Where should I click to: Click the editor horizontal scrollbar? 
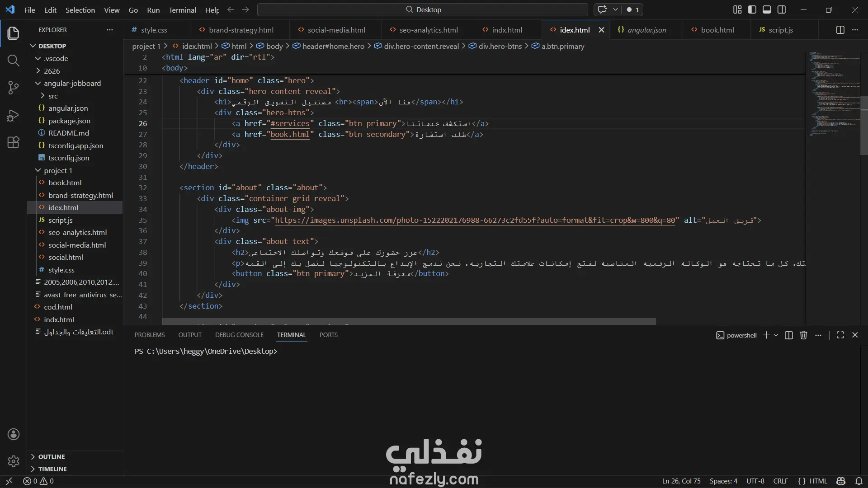click(409, 321)
